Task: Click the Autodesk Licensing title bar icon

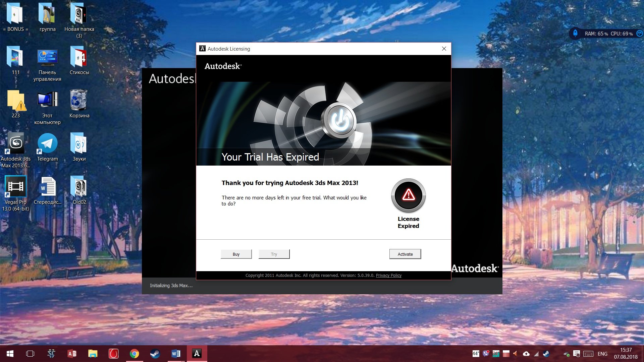Action: click(x=202, y=49)
